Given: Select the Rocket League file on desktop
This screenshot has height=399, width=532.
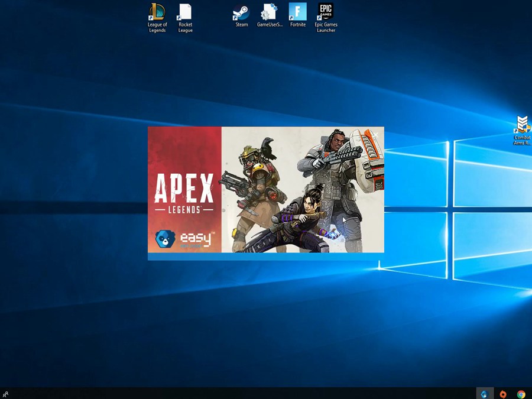Looking at the screenshot, I should click(x=185, y=18).
